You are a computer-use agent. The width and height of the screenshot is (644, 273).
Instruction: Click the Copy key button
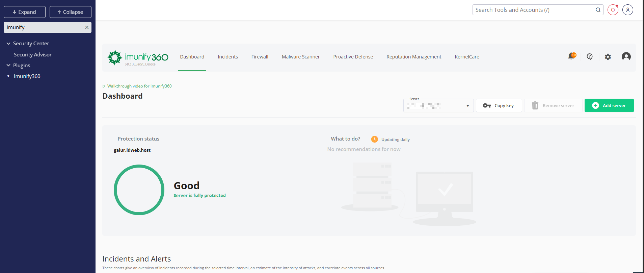(x=499, y=105)
